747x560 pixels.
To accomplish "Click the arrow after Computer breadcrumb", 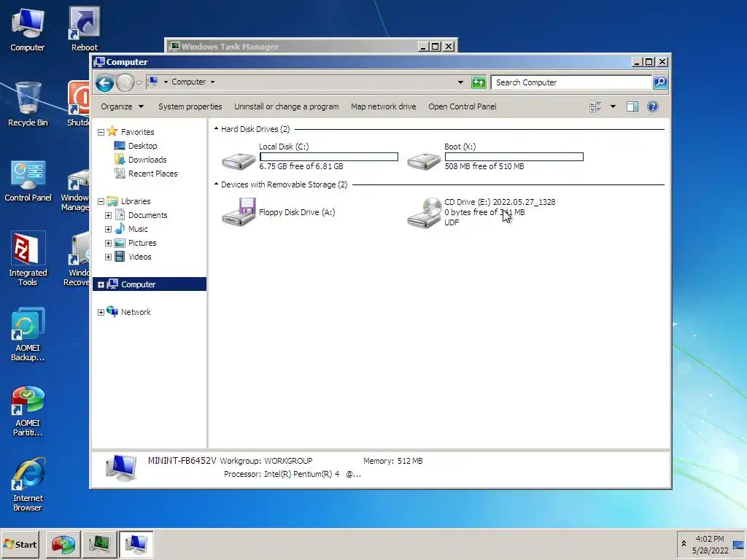I will [212, 82].
